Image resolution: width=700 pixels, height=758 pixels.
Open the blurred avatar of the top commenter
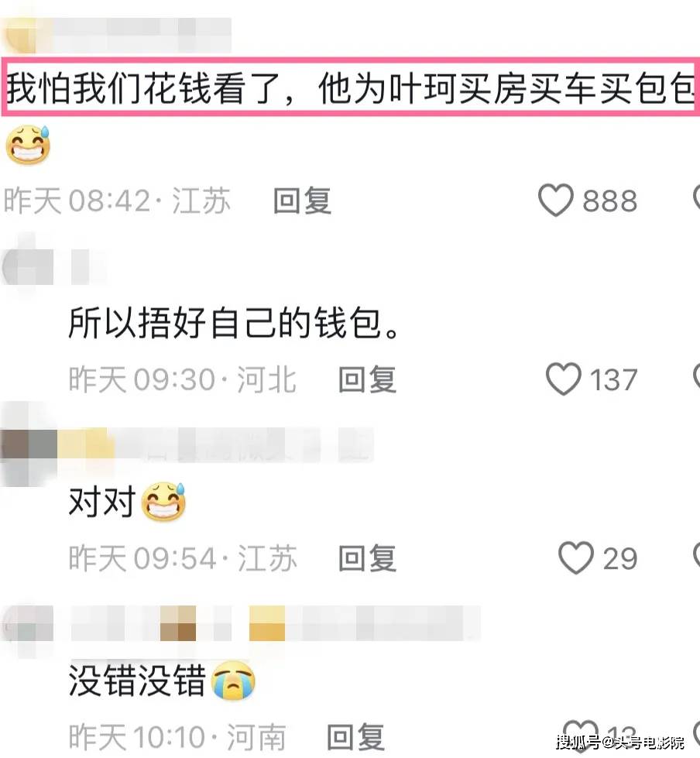(19, 35)
